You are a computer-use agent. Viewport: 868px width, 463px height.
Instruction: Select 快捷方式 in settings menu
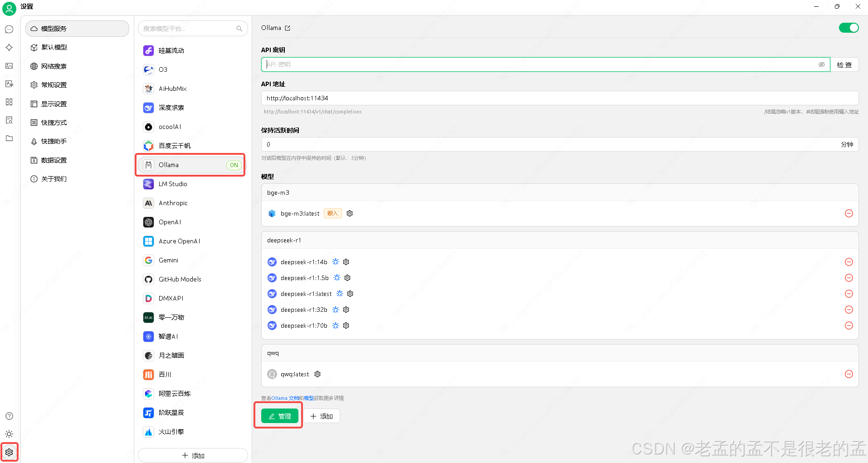tap(77, 123)
